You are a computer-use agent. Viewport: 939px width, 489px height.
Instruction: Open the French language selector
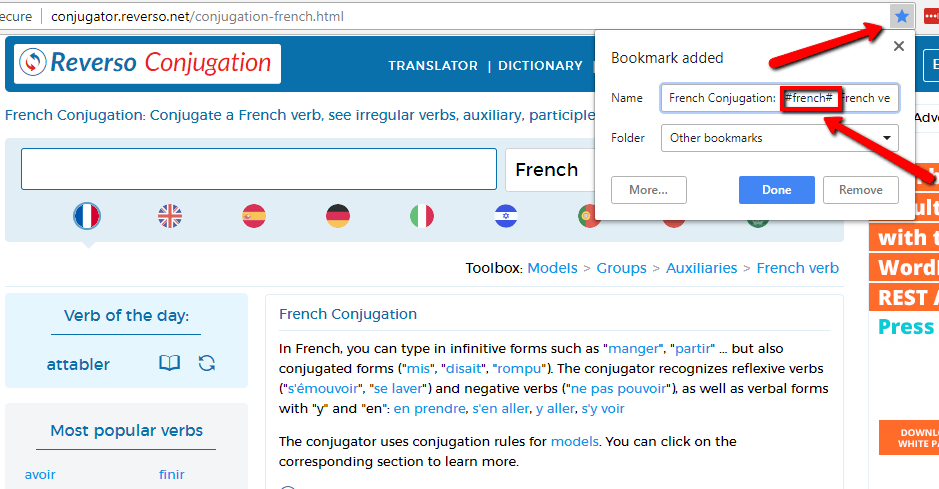tap(548, 170)
